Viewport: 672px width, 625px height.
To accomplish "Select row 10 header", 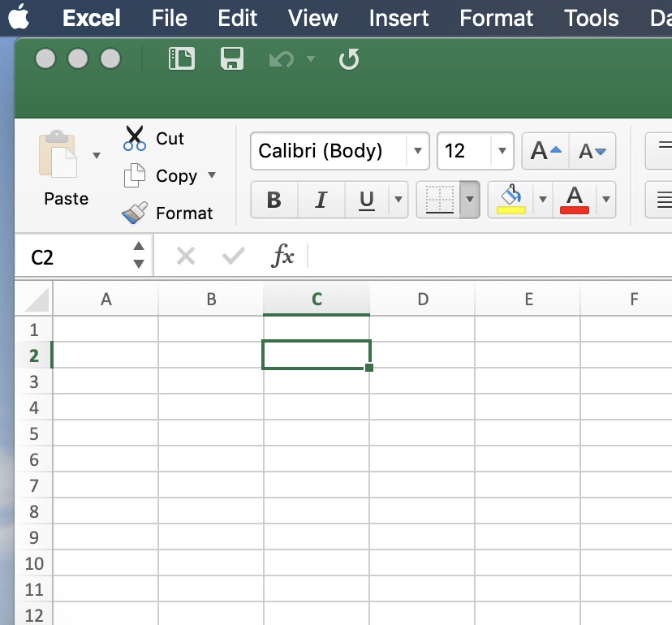I will click(34, 563).
